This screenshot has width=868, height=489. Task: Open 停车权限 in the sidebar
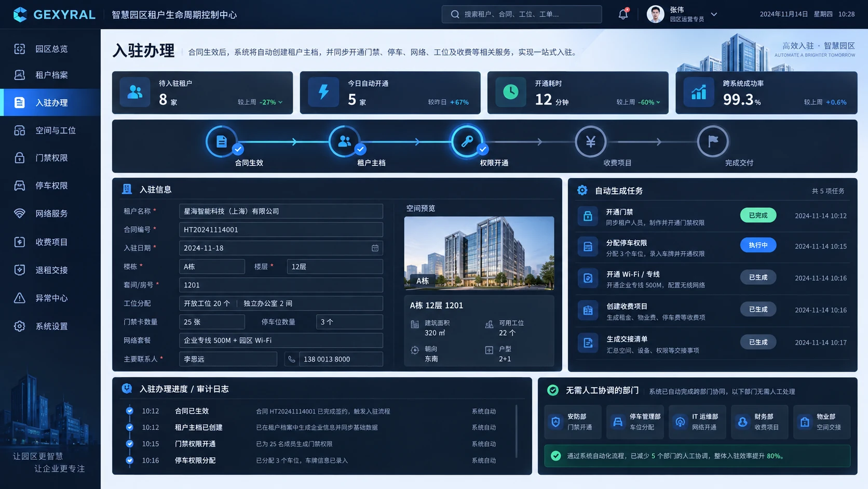[x=50, y=186]
